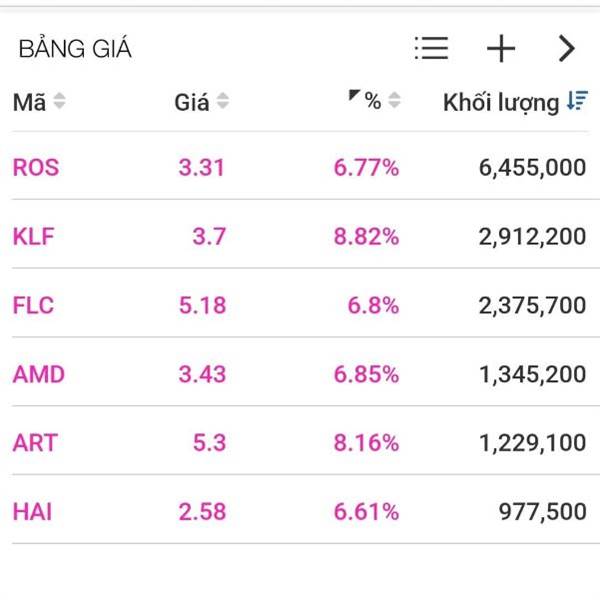600x600 pixels.
Task: Open ROS stock ticker
Action: [x=36, y=167]
